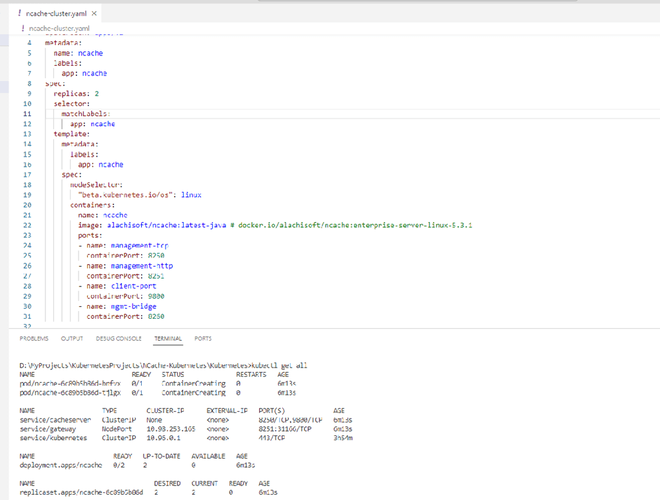The width and height of the screenshot is (660, 500).
Task: Click the service/gateway row in terminal output
Action: click(x=50, y=428)
